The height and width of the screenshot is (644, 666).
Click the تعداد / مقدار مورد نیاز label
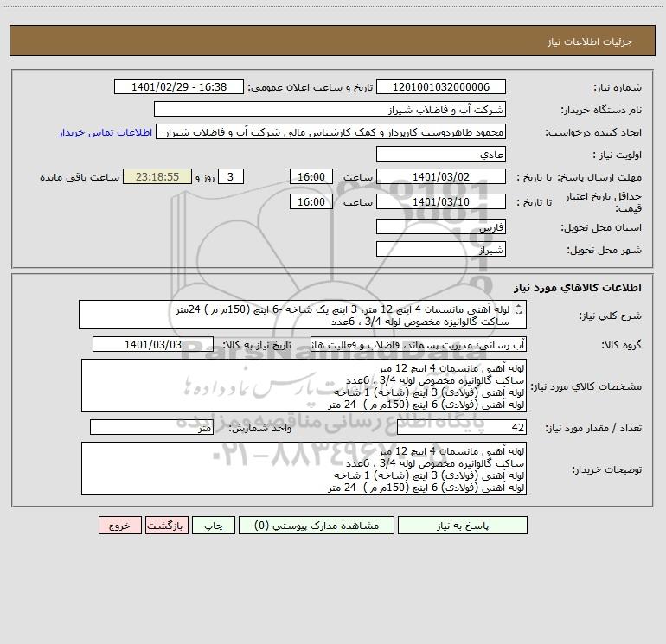click(593, 429)
